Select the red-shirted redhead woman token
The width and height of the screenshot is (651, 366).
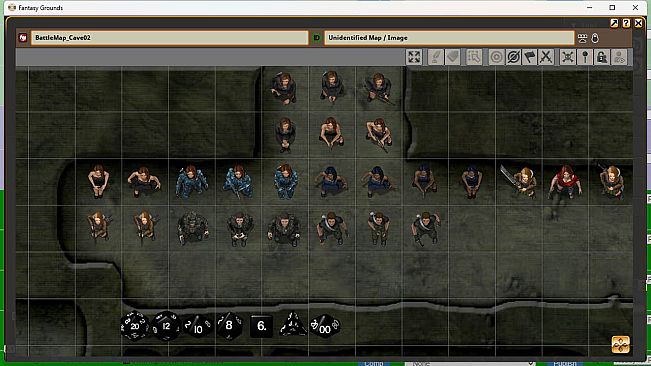(565, 182)
